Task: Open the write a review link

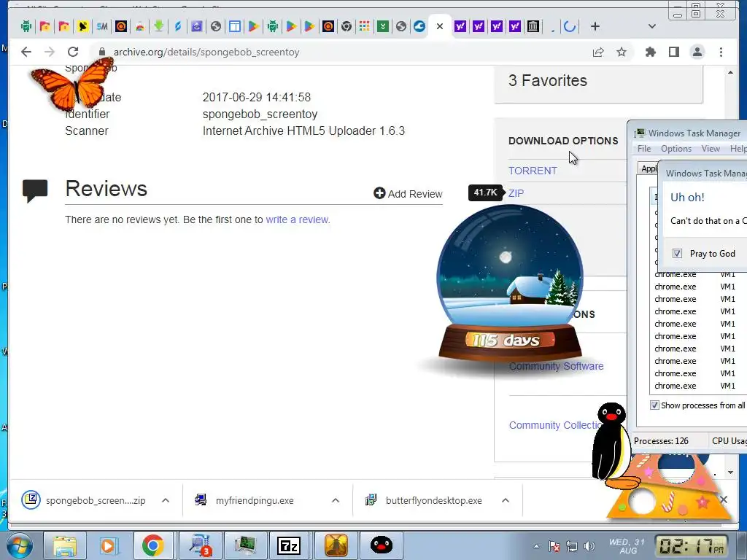Action: [298, 219]
